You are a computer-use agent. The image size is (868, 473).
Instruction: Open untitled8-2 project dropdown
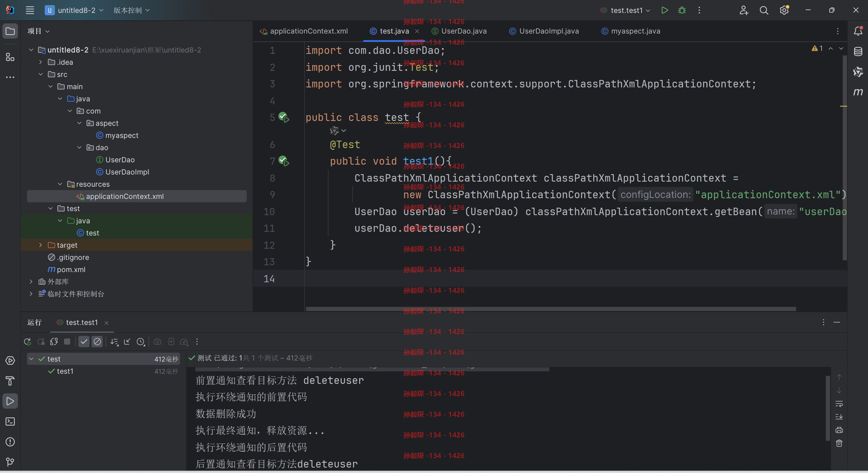pos(75,10)
